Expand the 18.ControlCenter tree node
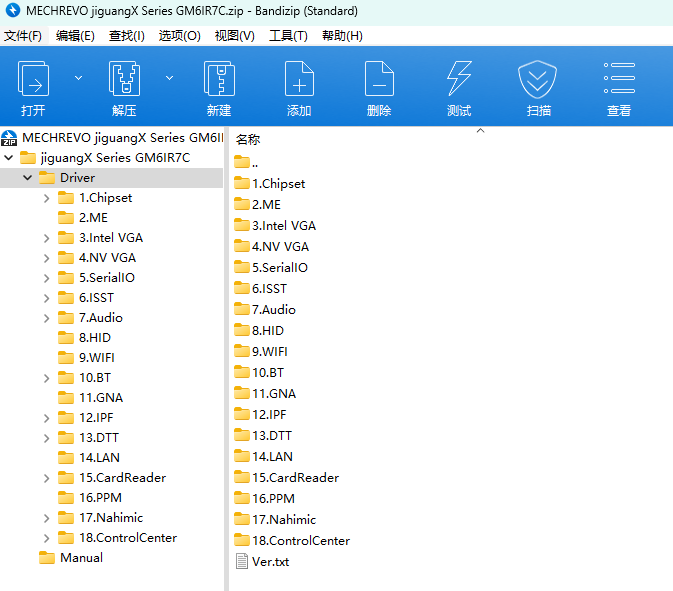The width and height of the screenshot is (673, 591). [46, 538]
